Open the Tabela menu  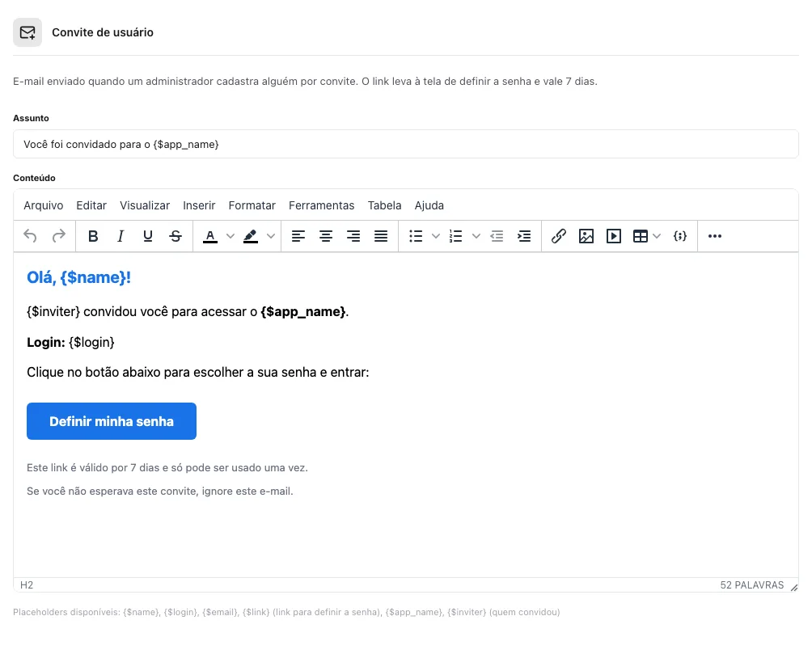click(x=384, y=205)
